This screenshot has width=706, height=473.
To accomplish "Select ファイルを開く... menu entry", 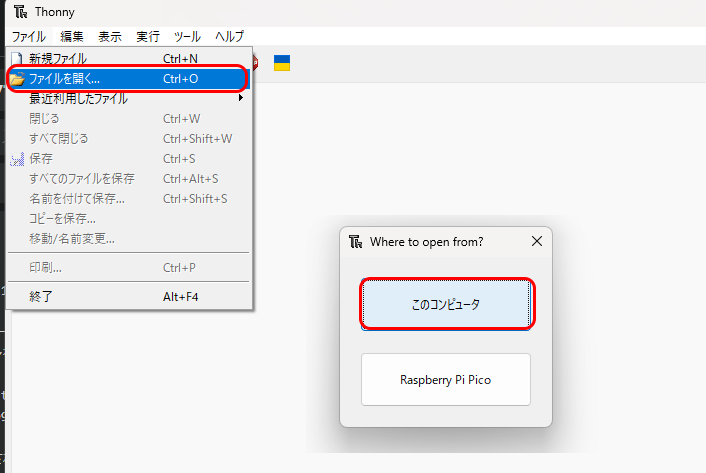I will pos(129,79).
